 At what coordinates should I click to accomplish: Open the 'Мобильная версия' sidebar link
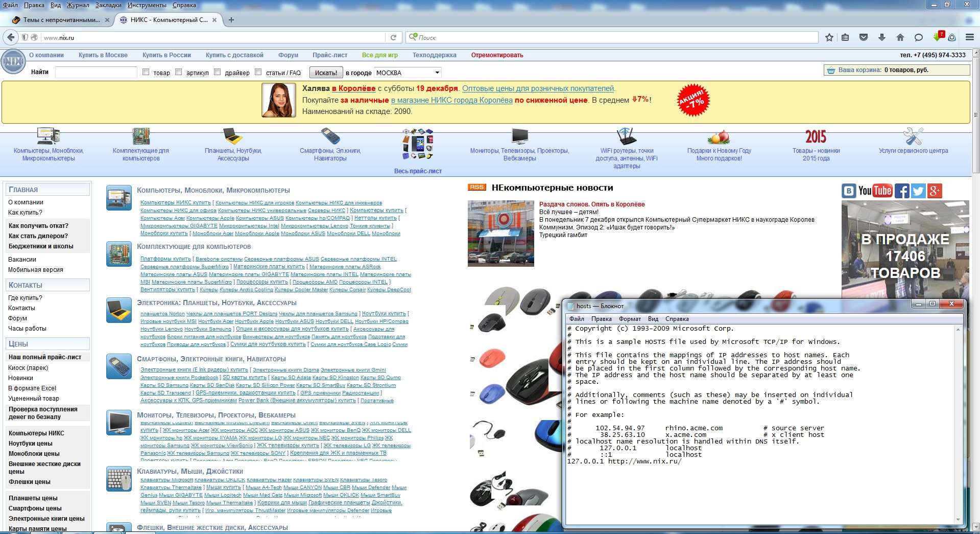tap(36, 270)
